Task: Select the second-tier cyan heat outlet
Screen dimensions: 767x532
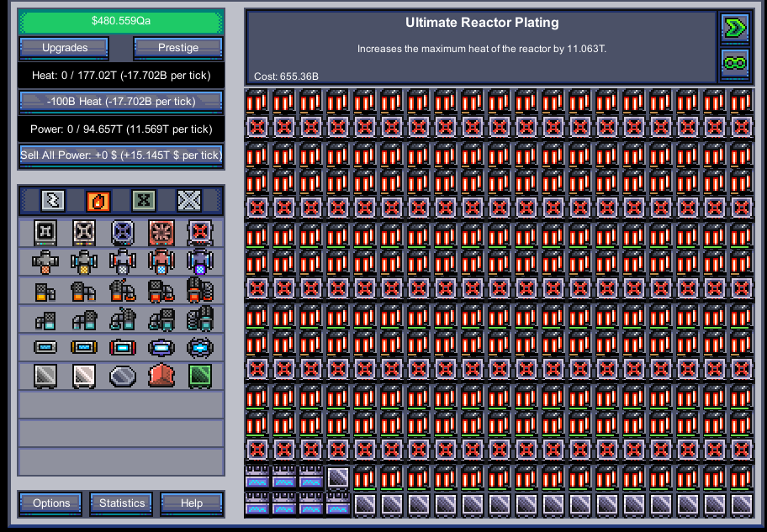Action: point(84,319)
